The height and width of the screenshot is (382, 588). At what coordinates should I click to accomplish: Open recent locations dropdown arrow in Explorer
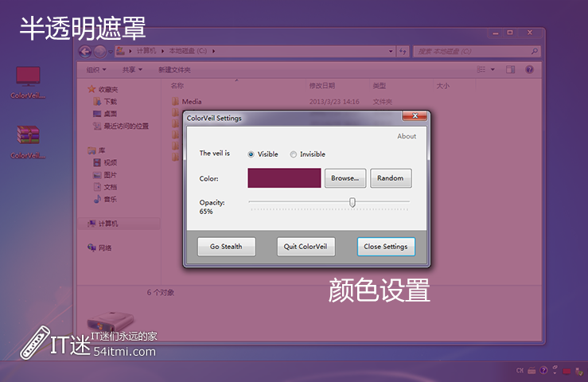pyautogui.click(x=111, y=52)
